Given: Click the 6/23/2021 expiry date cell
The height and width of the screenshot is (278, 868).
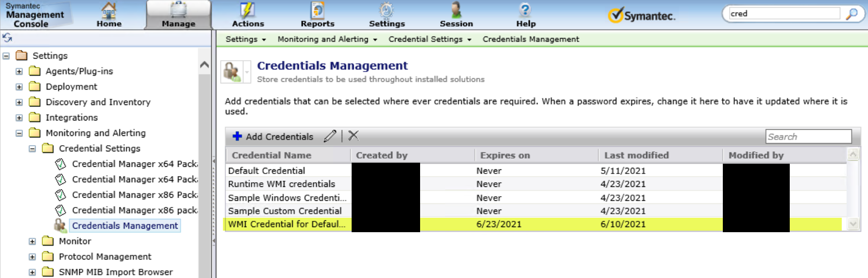Looking at the screenshot, I should (499, 224).
